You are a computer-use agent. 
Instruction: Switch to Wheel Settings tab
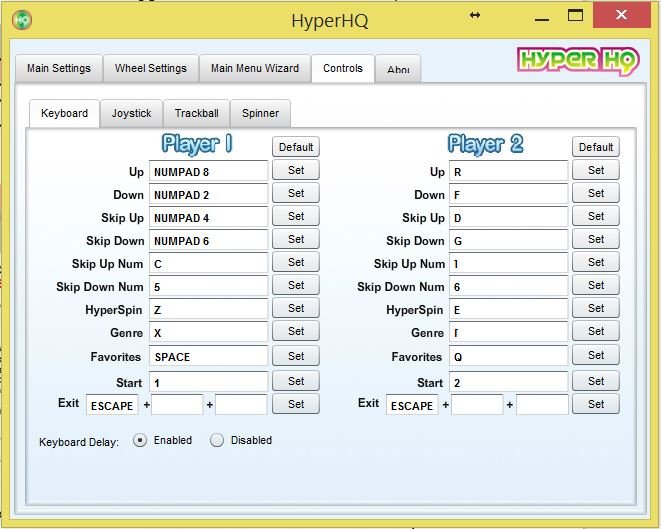pyautogui.click(x=151, y=68)
